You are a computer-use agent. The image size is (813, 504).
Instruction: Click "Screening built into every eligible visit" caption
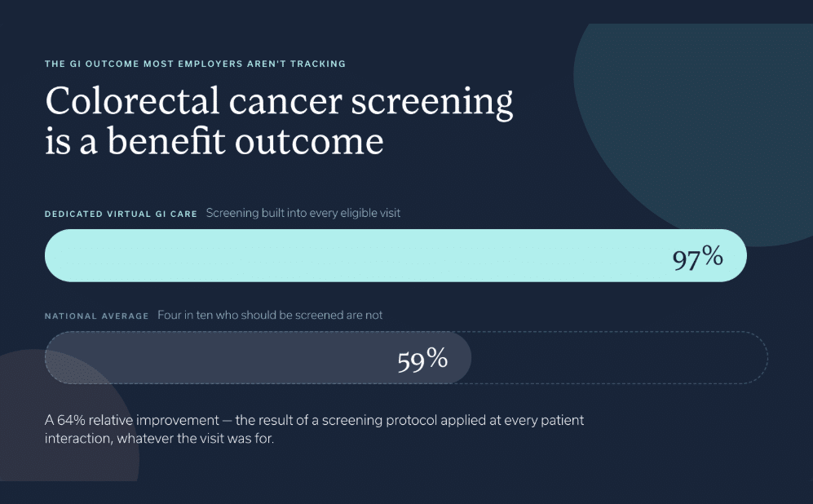pos(303,213)
